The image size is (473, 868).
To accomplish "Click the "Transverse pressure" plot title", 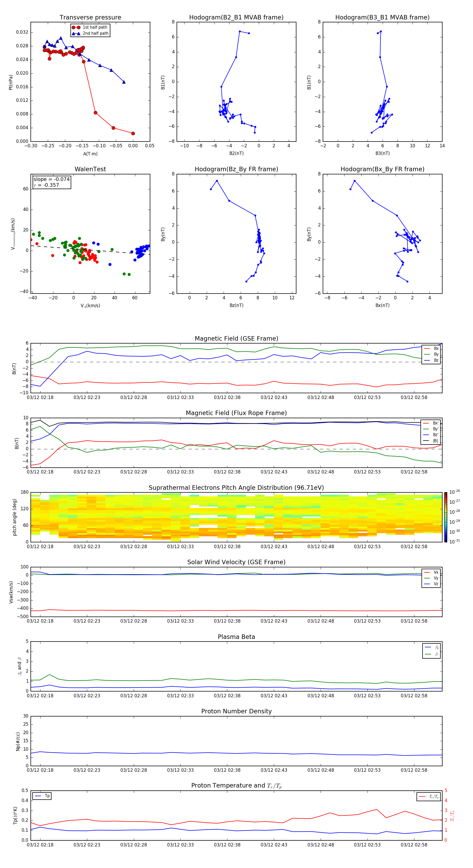I will (x=90, y=18).
